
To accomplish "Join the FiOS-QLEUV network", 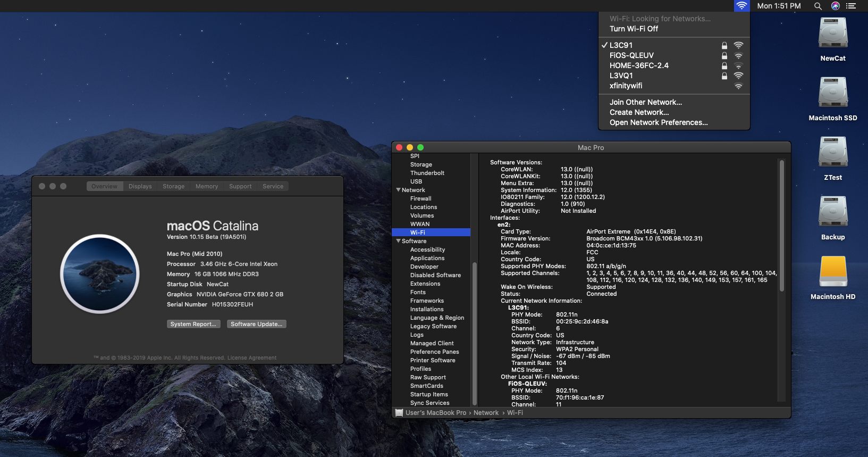I will tap(631, 55).
